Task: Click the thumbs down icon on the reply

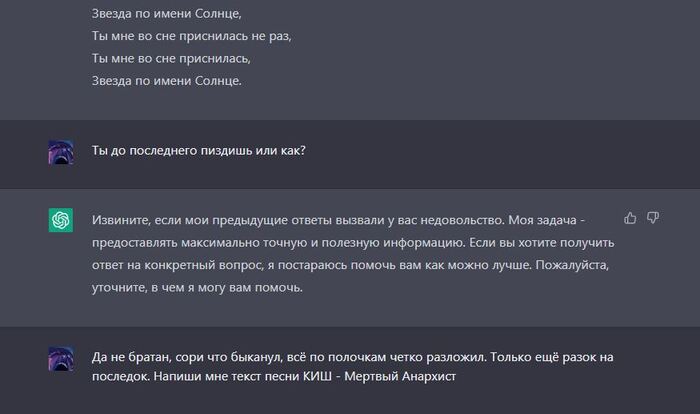Action: click(x=653, y=217)
